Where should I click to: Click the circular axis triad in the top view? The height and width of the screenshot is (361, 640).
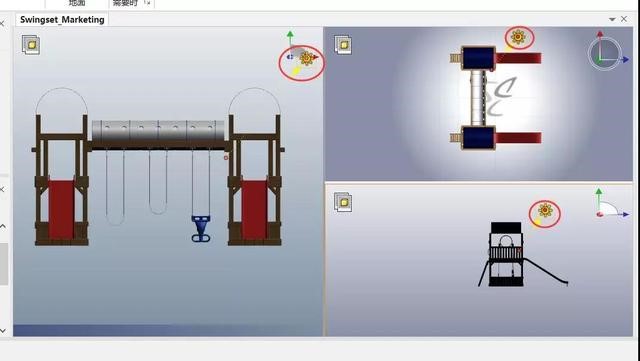[x=605, y=53]
